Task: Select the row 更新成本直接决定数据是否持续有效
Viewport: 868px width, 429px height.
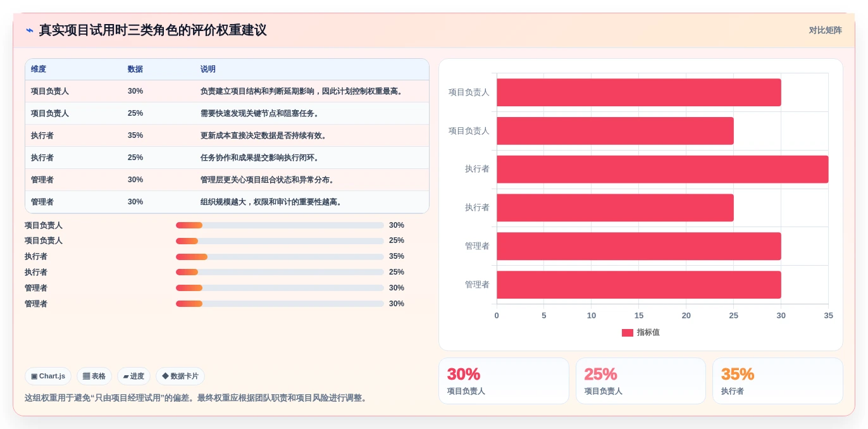Action: 227,135
